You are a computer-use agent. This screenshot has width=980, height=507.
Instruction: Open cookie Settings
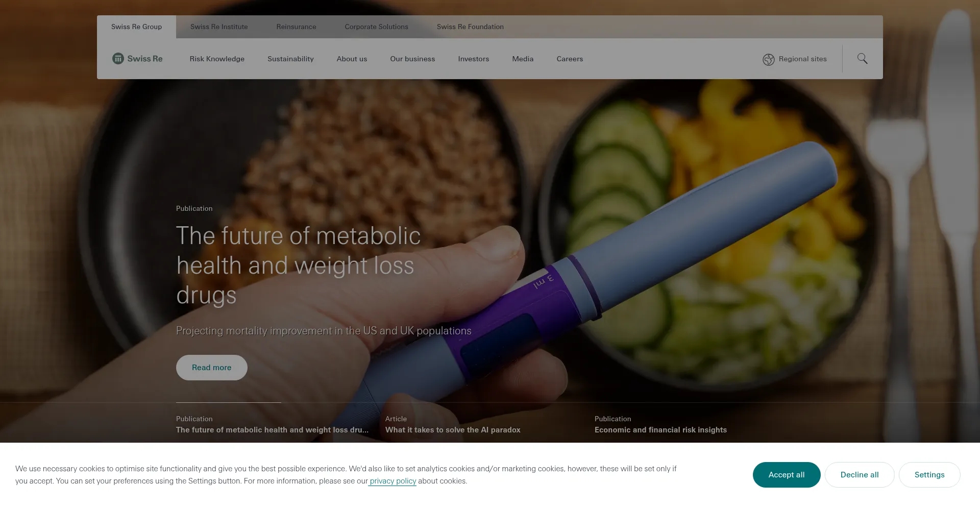click(929, 475)
